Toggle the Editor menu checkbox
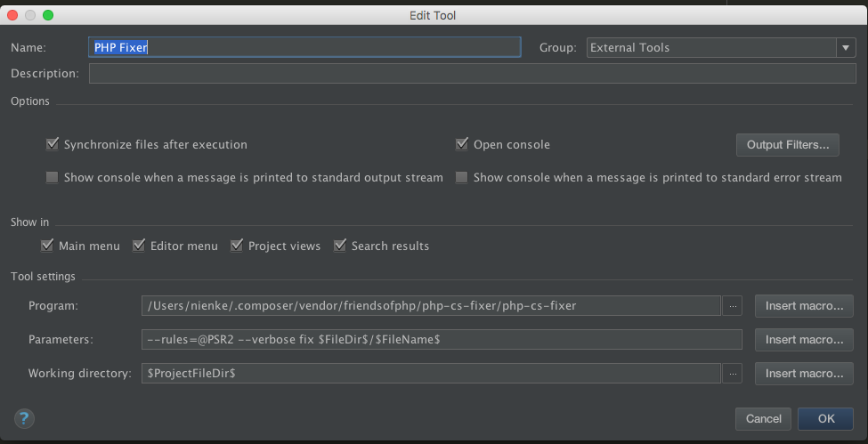The width and height of the screenshot is (868, 444). click(139, 246)
